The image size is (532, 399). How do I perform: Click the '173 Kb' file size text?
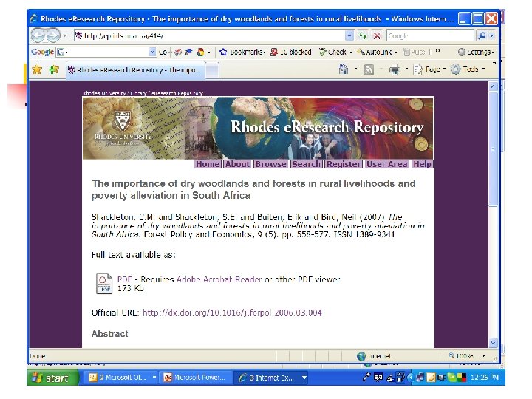(130, 288)
